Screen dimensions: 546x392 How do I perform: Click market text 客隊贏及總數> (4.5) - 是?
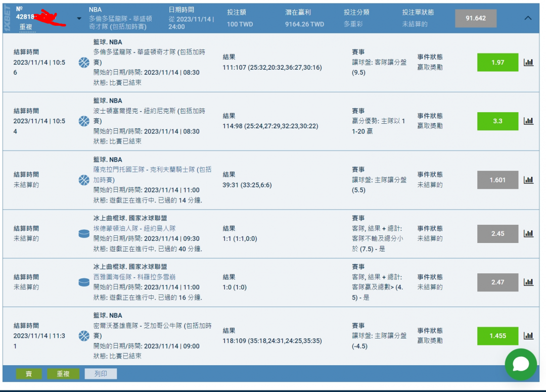coord(378,292)
